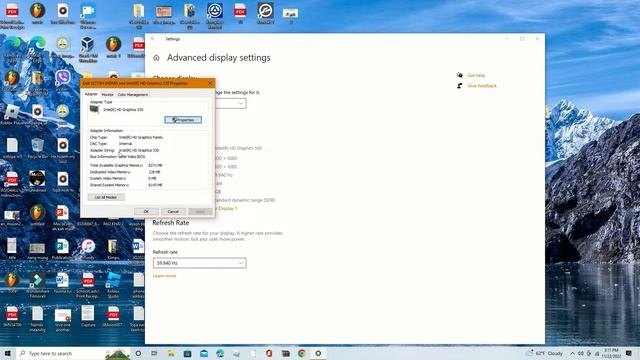Click the 'Refresh Rate' section heading
The image size is (640, 360).
pos(171,223)
